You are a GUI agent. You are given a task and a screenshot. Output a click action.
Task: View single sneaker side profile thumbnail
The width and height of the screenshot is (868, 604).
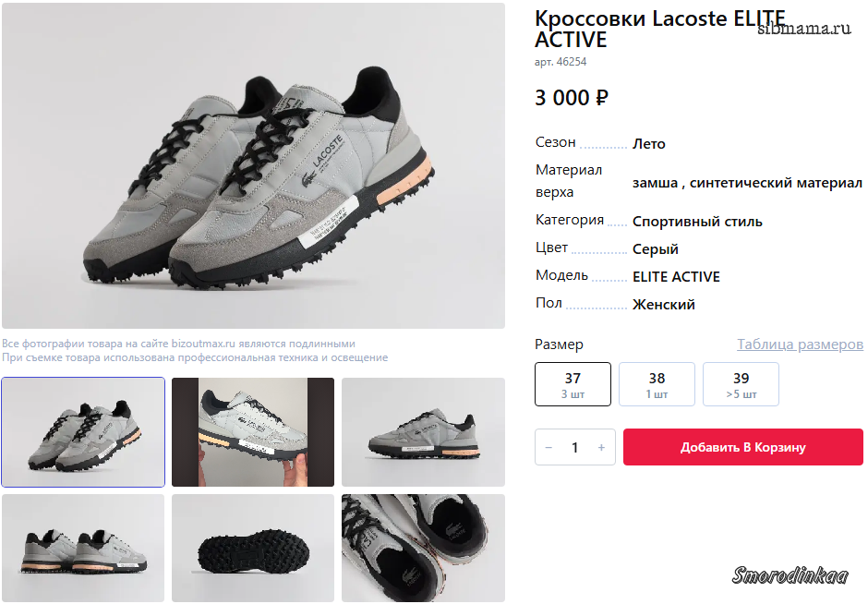click(x=423, y=431)
